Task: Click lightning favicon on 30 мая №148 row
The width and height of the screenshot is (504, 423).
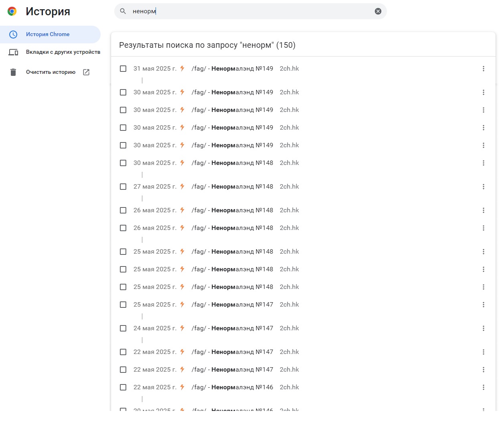Action: click(182, 163)
